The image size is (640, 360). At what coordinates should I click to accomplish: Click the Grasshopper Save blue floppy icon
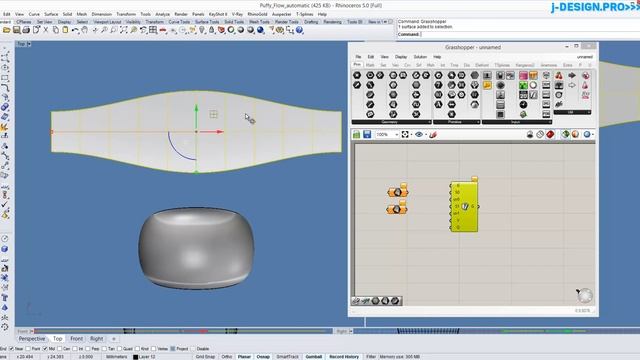click(367, 134)
